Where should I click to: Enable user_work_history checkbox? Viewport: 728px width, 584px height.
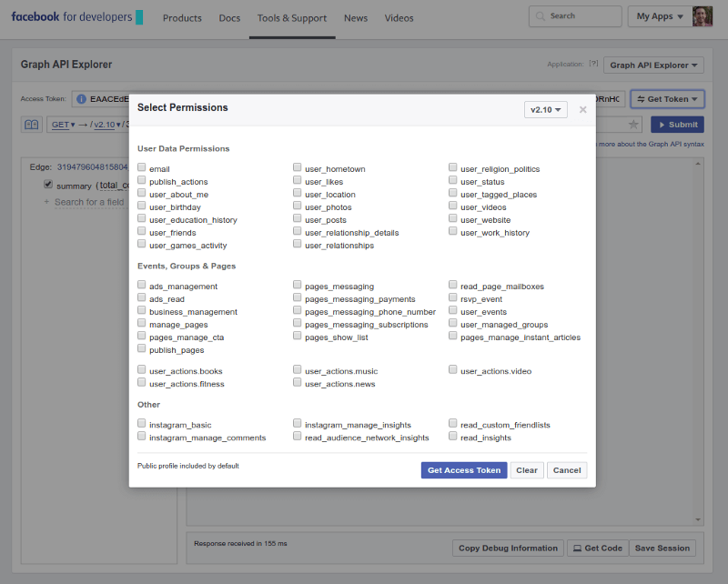[452, 231]
